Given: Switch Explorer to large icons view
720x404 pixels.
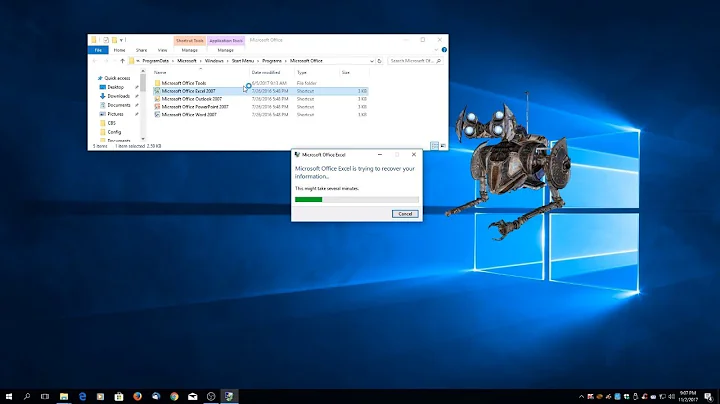Looking at the screenshot, I should [x=443, y=146].
